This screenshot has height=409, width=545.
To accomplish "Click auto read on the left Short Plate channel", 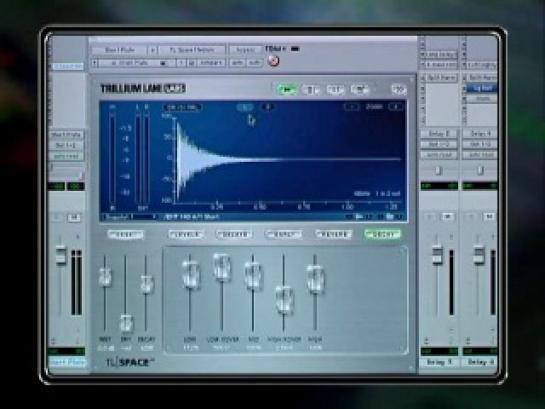I will pyautogui.click(x=66, y=156).
